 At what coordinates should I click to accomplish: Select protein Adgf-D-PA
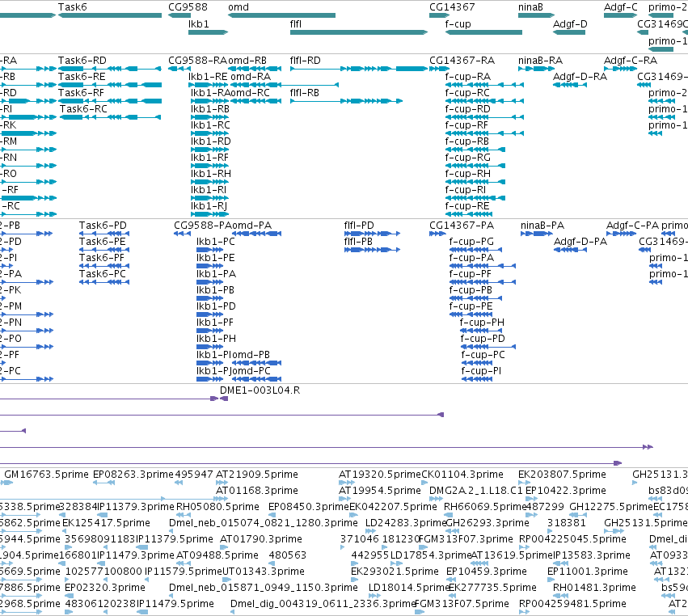pos(580,242)
